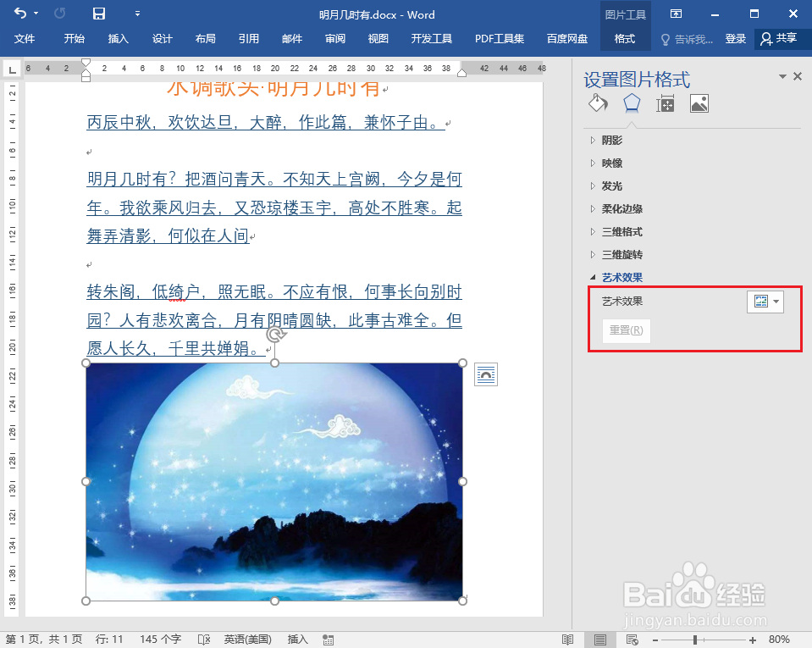The height and width of the screenshot is (648, 812).
Task: Click the 登录 sign-in link
Action: tap(735, 39)
